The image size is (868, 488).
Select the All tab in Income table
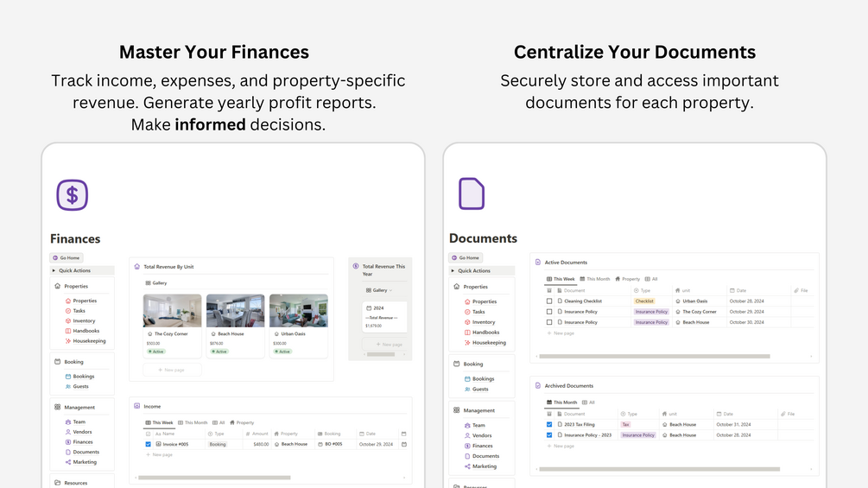pos(219,422)
